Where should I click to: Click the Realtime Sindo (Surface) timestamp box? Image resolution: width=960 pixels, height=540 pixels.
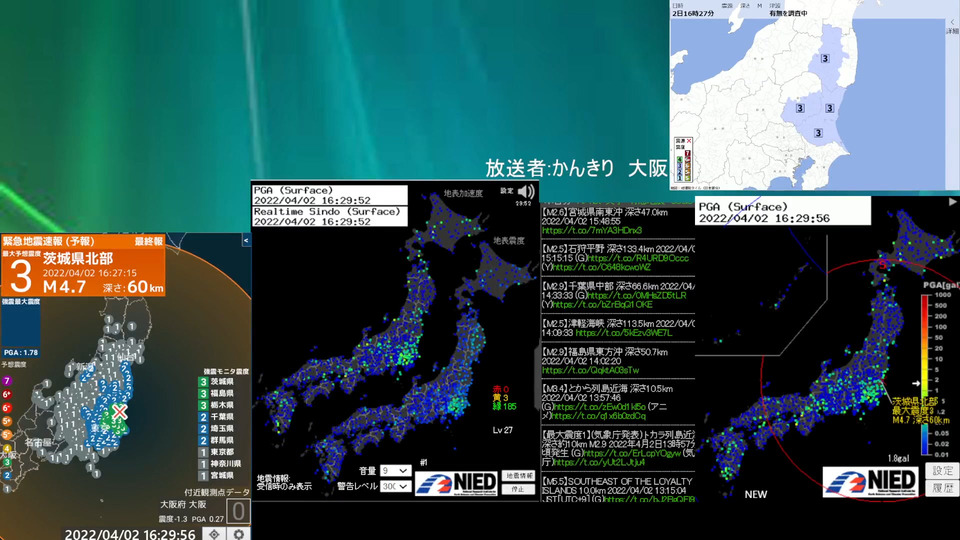coord(330,216)
